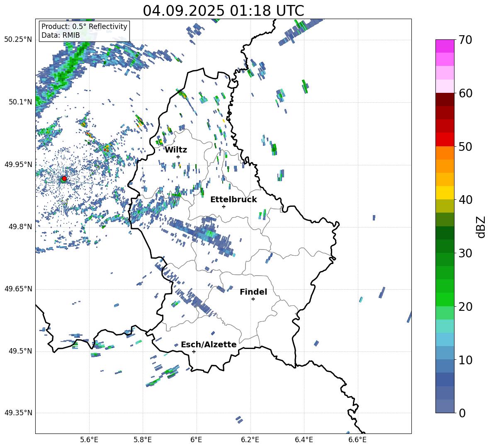Click the 5.6°E longitude label
The width and height of the screenshot is (491, 448).
[89, 440]
